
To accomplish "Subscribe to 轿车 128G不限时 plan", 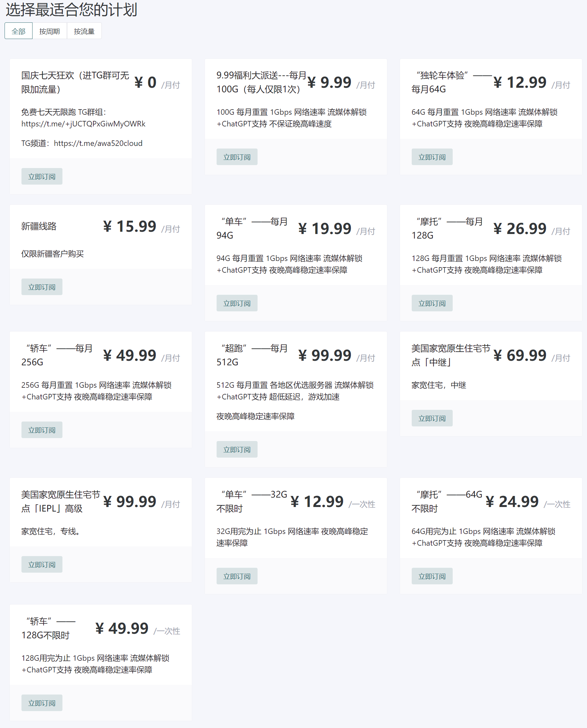I will (42, 703).
